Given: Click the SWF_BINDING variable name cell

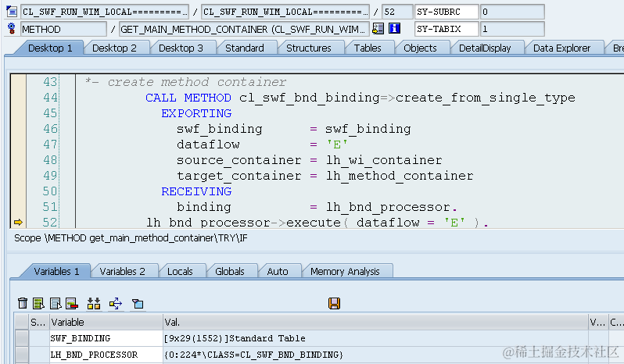Looking at the screenshot, I should pos(106,338).
